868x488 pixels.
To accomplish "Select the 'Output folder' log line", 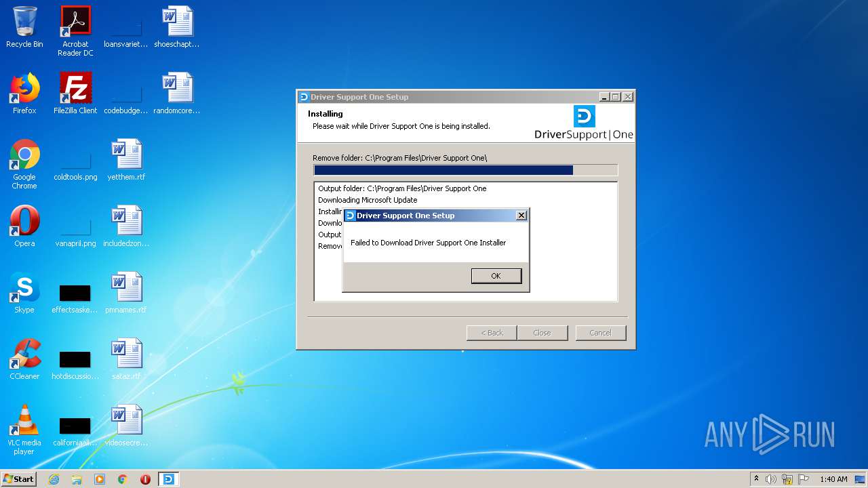I will (402, 188).
